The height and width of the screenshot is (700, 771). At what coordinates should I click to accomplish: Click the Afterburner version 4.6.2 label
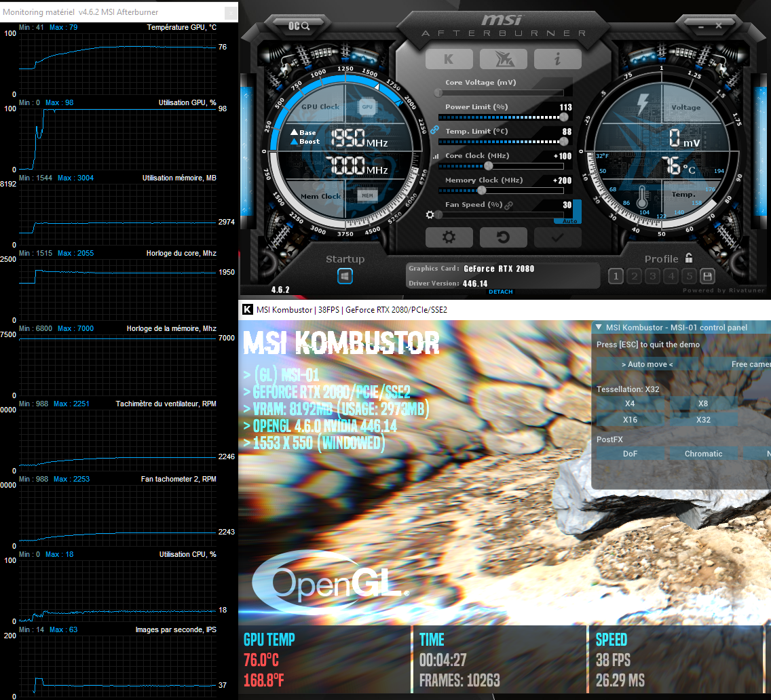click(280, 290)
